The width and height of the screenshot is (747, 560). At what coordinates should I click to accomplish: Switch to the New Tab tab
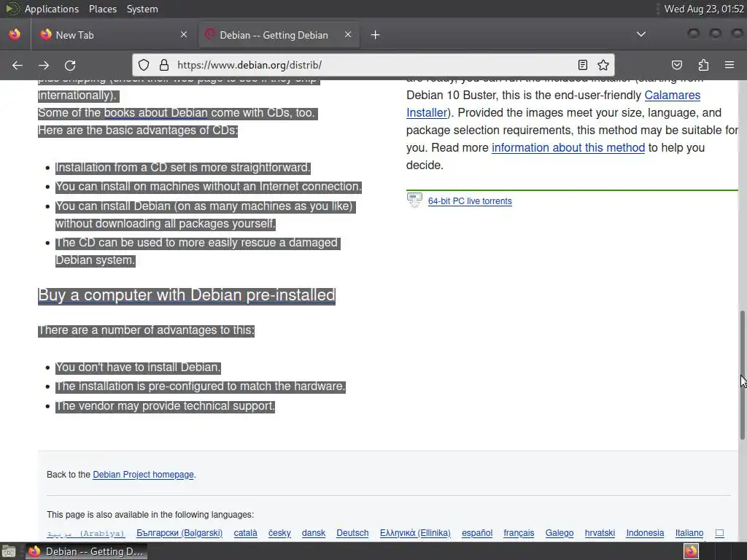113,35
